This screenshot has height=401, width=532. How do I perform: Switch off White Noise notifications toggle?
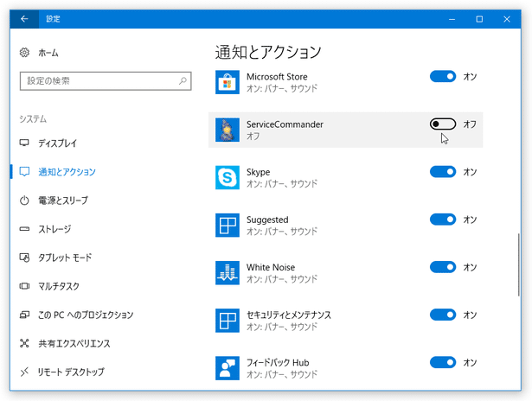tap(442, 267)
